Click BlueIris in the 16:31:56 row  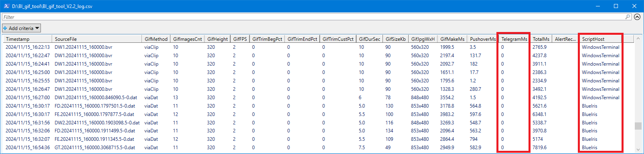point(589,122)
